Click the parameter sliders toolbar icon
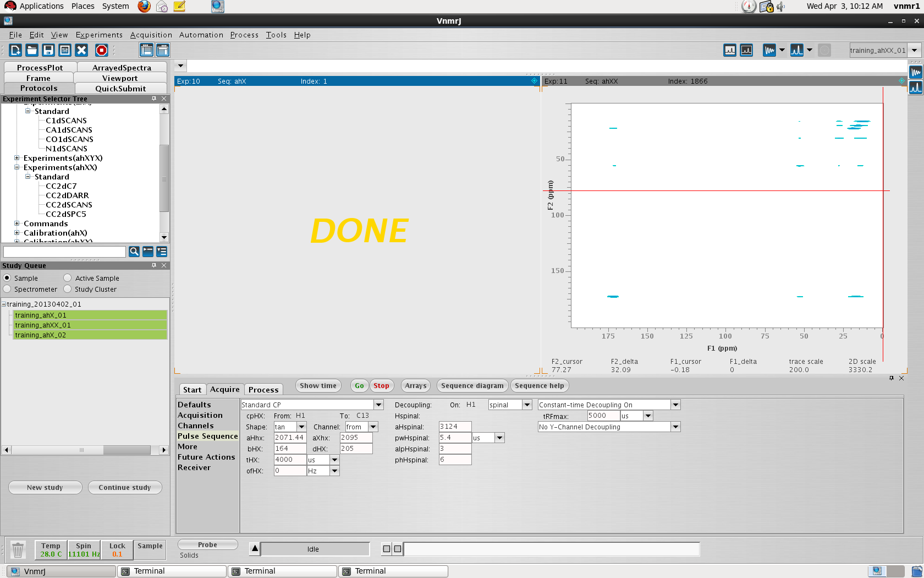 pyautogui.click(x=65, y=51)
